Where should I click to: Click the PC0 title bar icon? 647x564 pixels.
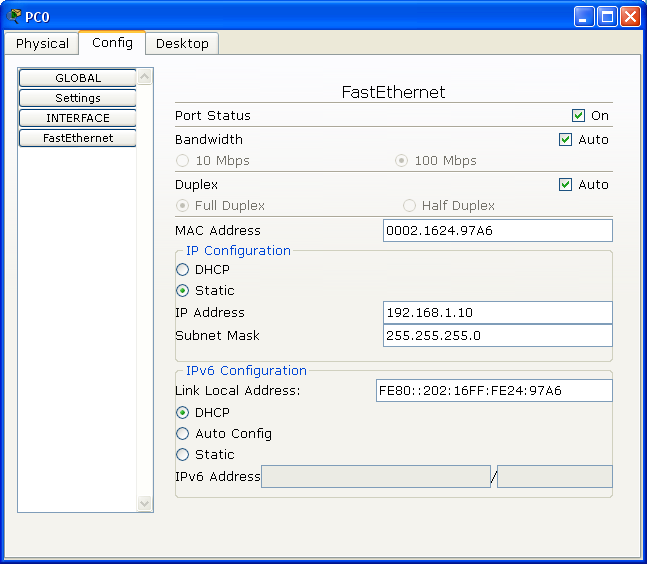click(x=14, y=16)
